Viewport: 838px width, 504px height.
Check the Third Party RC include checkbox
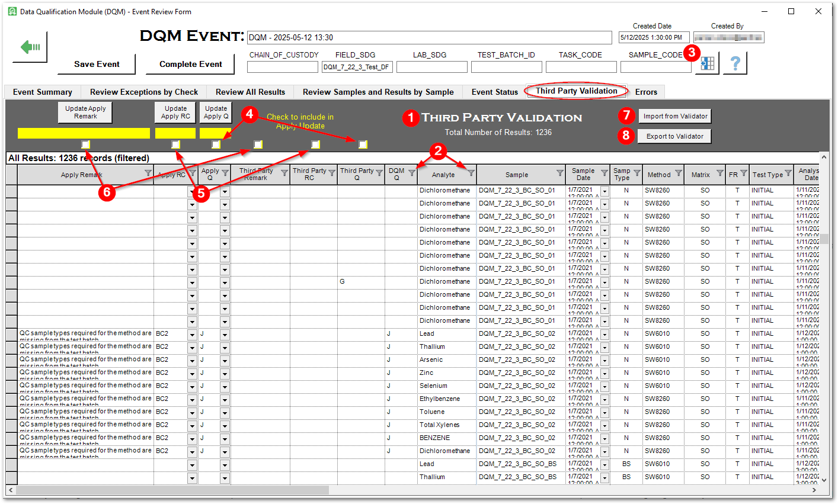(315, 144)
